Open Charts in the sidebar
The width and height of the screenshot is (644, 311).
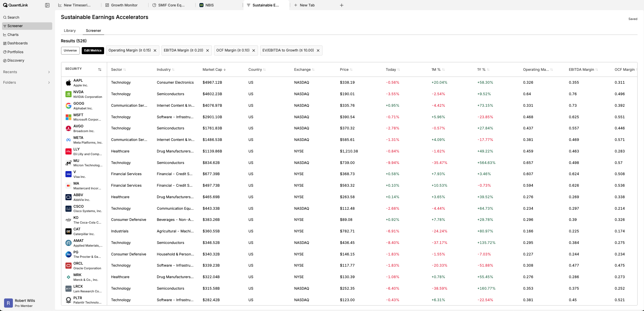(x=27, y=35)
